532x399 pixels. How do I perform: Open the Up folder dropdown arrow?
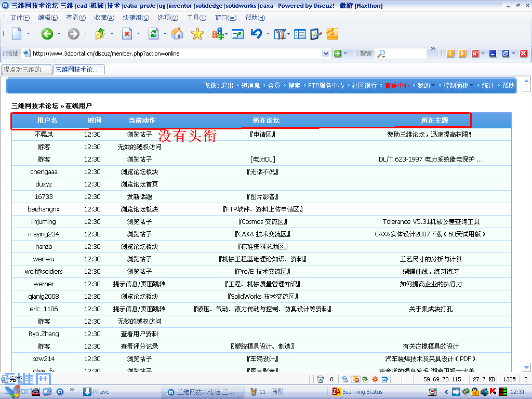coord(112,34)
